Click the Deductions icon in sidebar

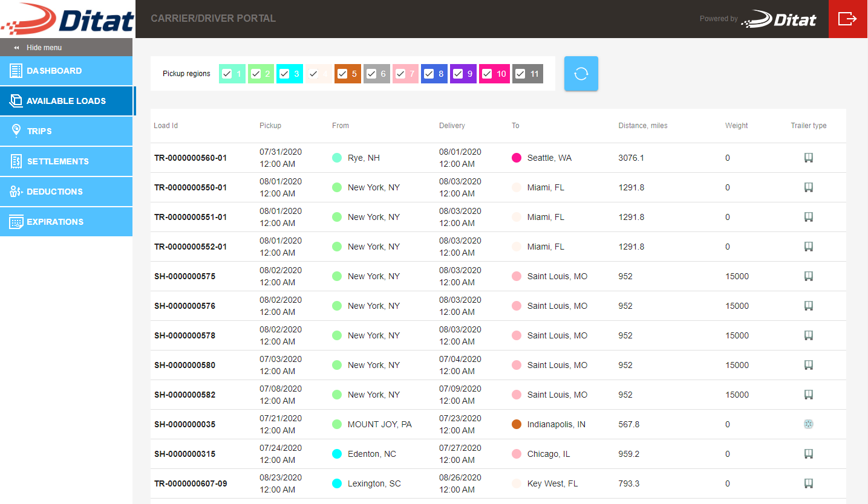[16, 192]
